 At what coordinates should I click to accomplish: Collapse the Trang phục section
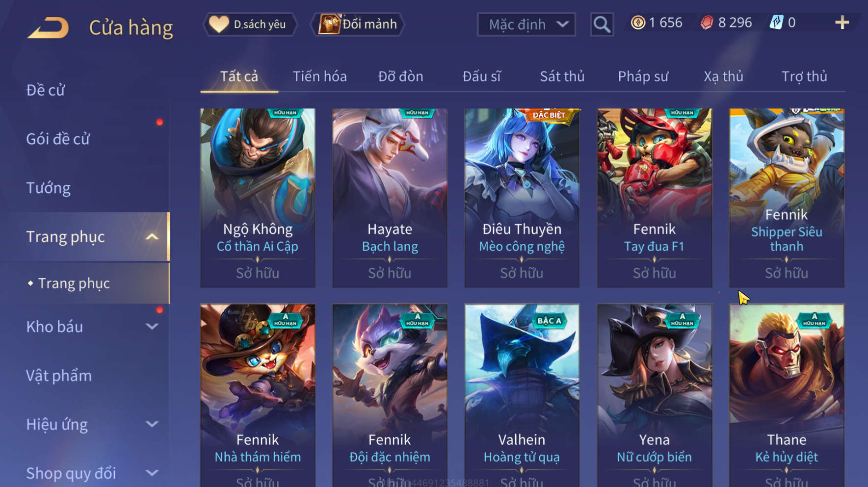[152, 237]
